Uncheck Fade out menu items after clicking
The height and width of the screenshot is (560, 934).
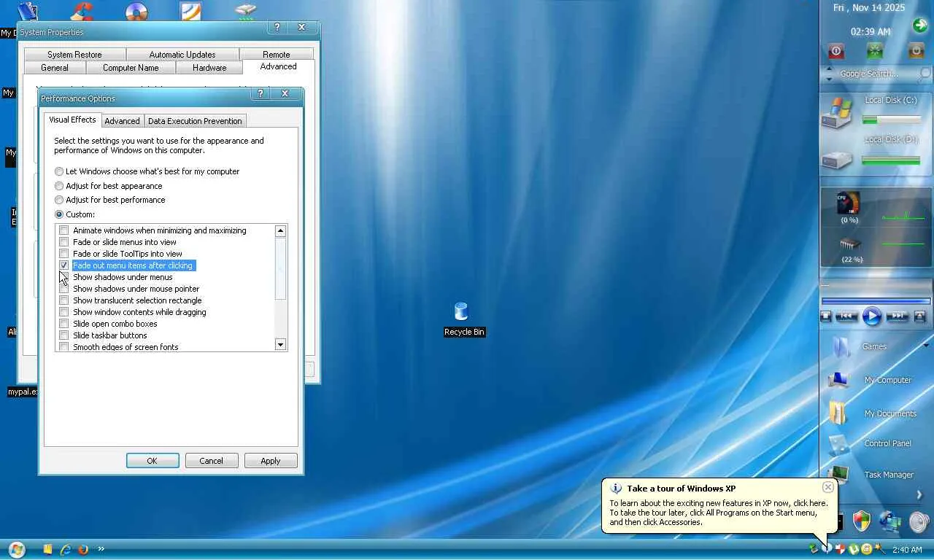pyautogui.click(x=64, y=265)
